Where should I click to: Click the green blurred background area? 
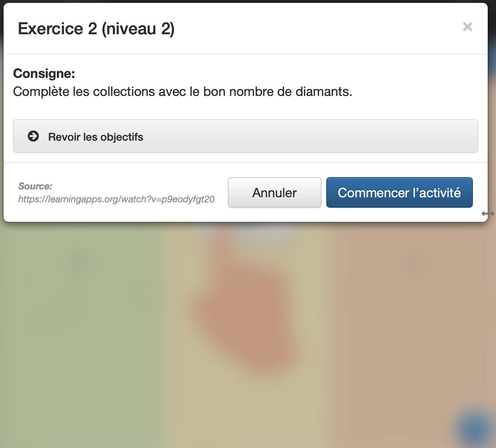point(79,335)
